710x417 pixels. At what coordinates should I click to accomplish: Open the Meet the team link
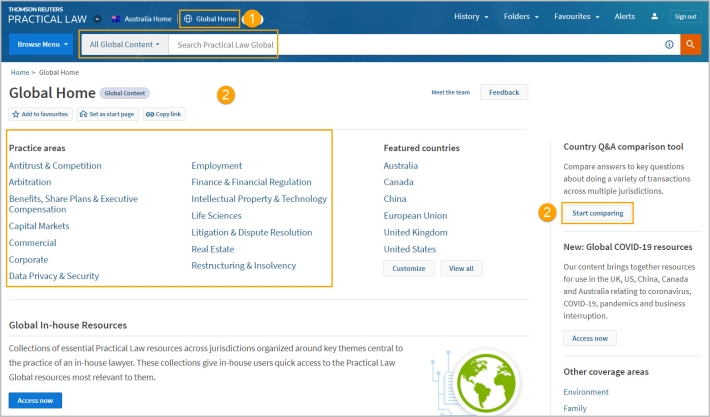coord(450,92)
